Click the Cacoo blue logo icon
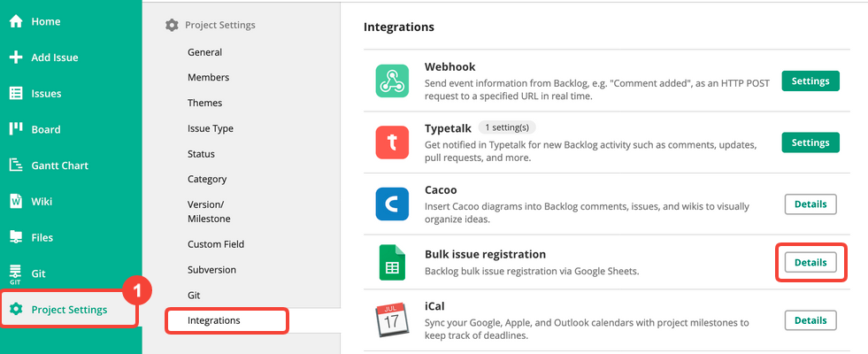Viewport: 868px width, 354px height. point(392,204)
